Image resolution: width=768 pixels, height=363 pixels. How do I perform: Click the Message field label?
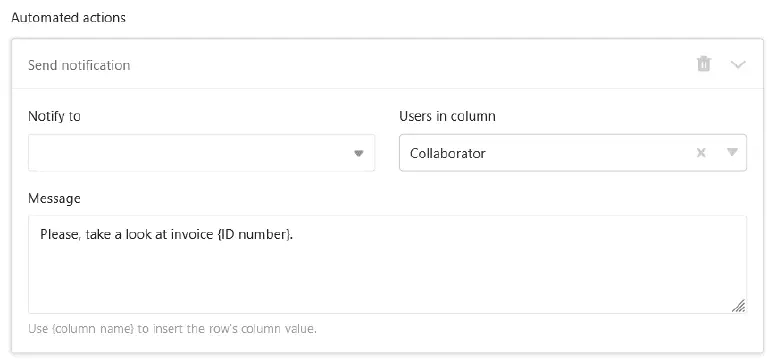click(54, 198)
